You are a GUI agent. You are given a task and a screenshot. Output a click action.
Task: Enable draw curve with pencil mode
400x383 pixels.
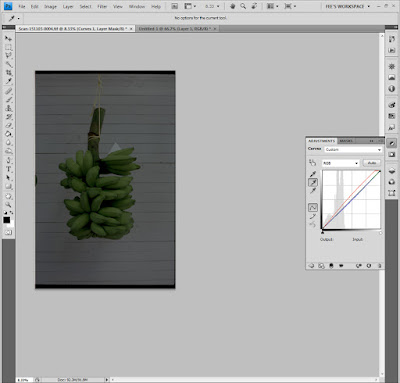[313, 216]
